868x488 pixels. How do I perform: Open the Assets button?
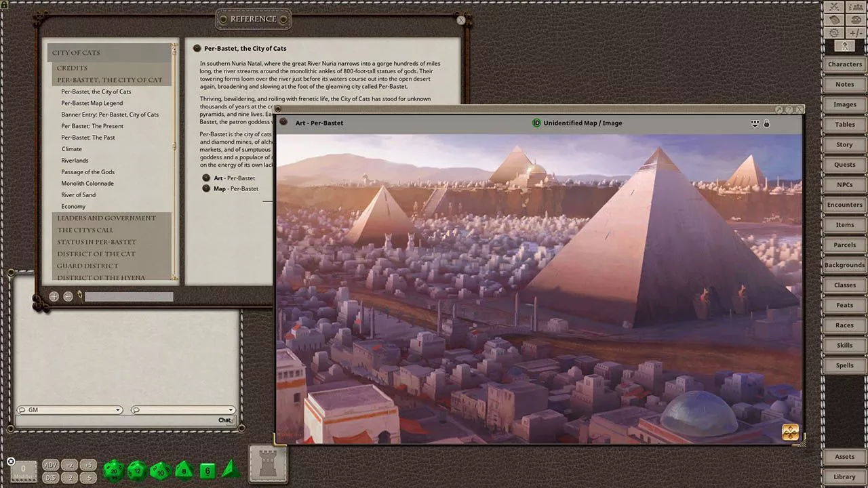pos(844,457)
